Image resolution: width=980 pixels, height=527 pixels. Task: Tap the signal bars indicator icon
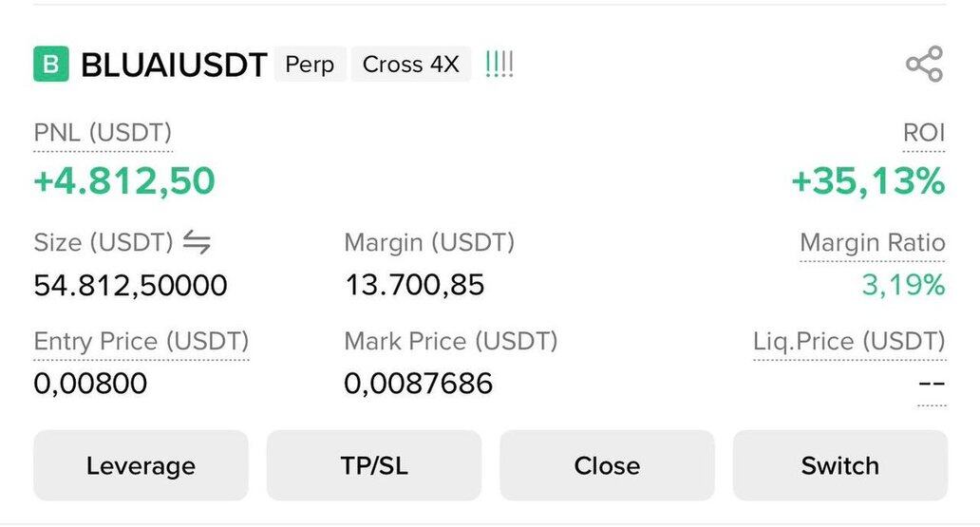coord(499,65)
